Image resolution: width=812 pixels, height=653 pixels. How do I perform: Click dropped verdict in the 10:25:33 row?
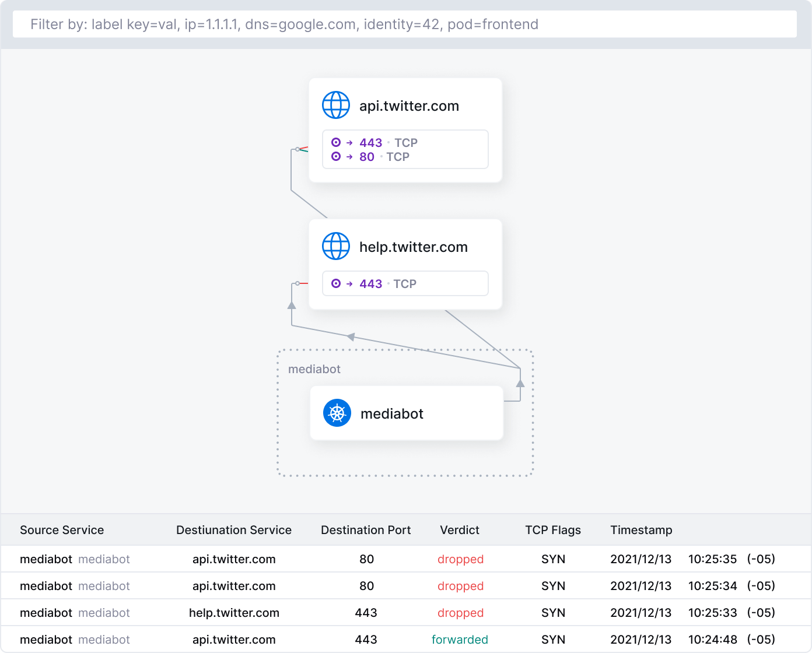(x=460, y=613)
